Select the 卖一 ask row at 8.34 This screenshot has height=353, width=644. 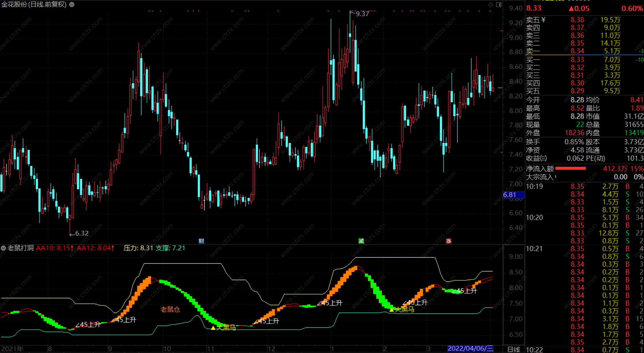pyautogui.click(x=577, y=51)
